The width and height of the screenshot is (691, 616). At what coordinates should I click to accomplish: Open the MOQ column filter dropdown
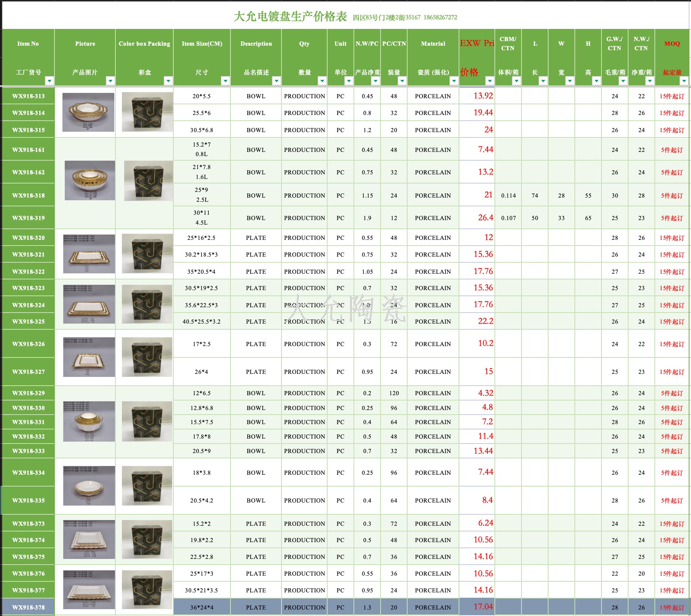pos(684,81)
